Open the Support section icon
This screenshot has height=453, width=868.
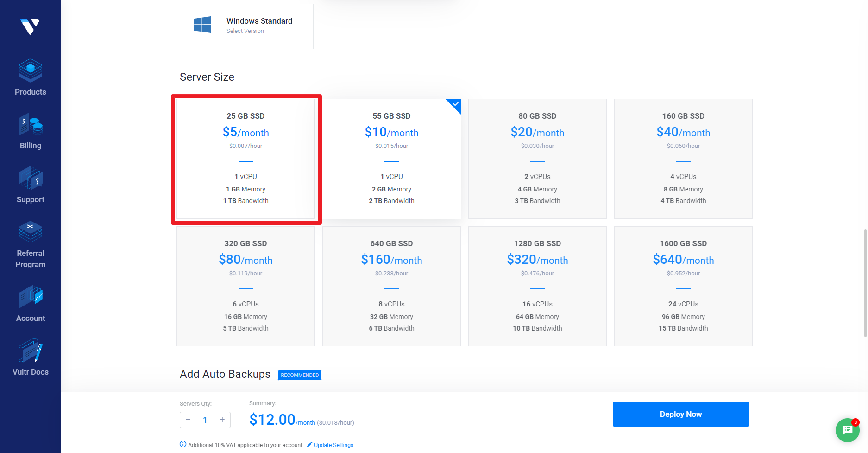31,178
